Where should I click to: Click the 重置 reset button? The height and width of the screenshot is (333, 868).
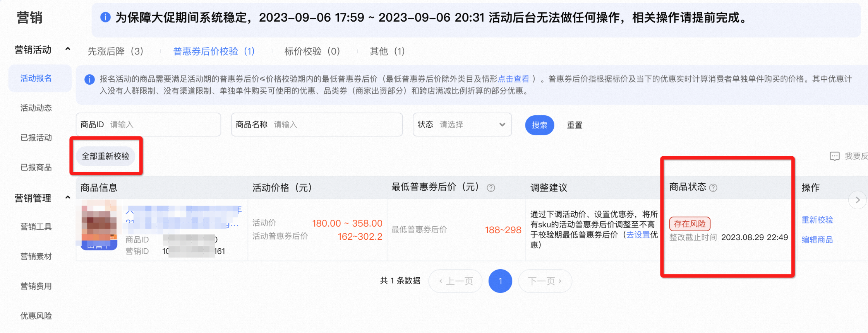575,125
